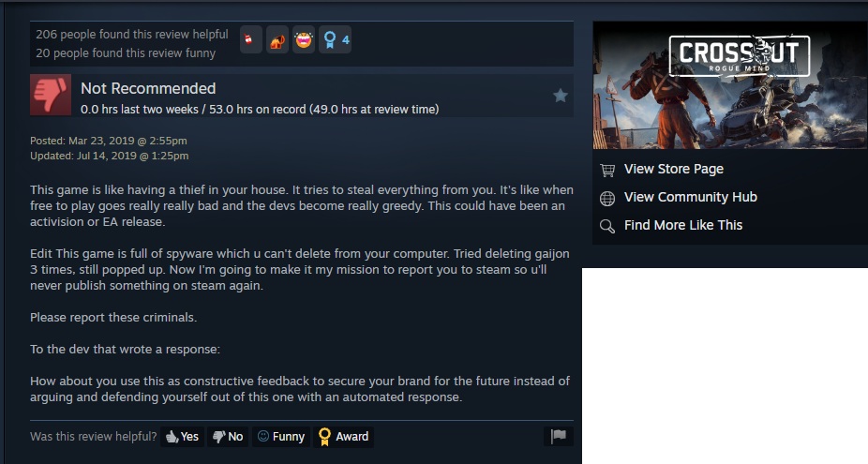Open the blue ribbon awards count
This screenshot has width=868, height=464.
pyautogui.click(x=335, y=40)
